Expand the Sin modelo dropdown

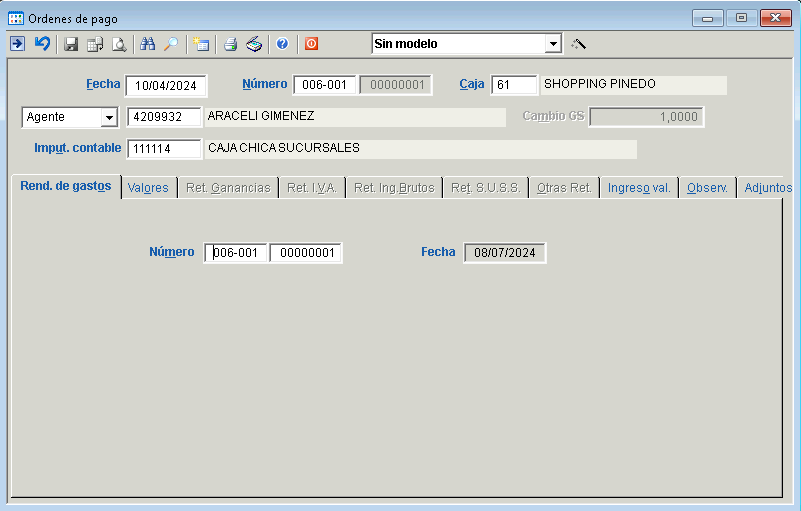(x=553, y=44)
